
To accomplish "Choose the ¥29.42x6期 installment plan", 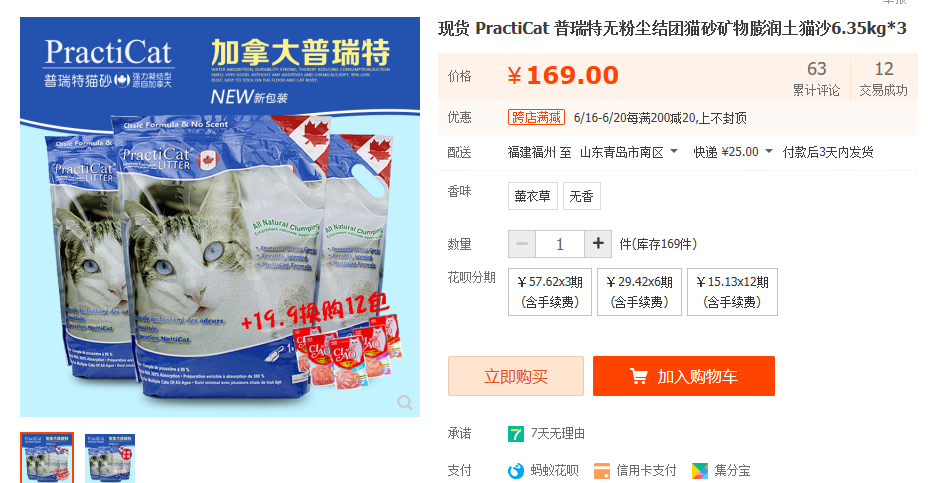I will click(x=639, y=292).
